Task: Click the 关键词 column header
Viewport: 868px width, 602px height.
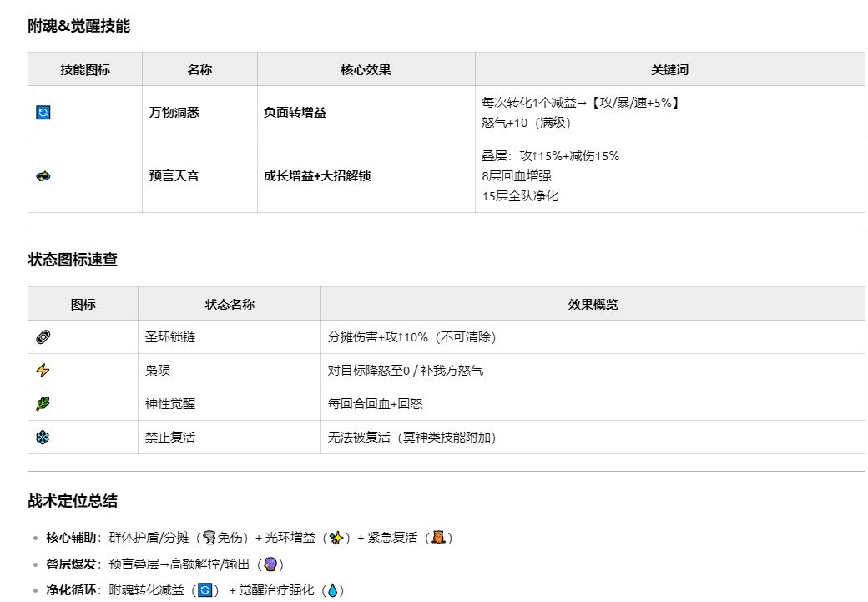Action: point(670,70)
